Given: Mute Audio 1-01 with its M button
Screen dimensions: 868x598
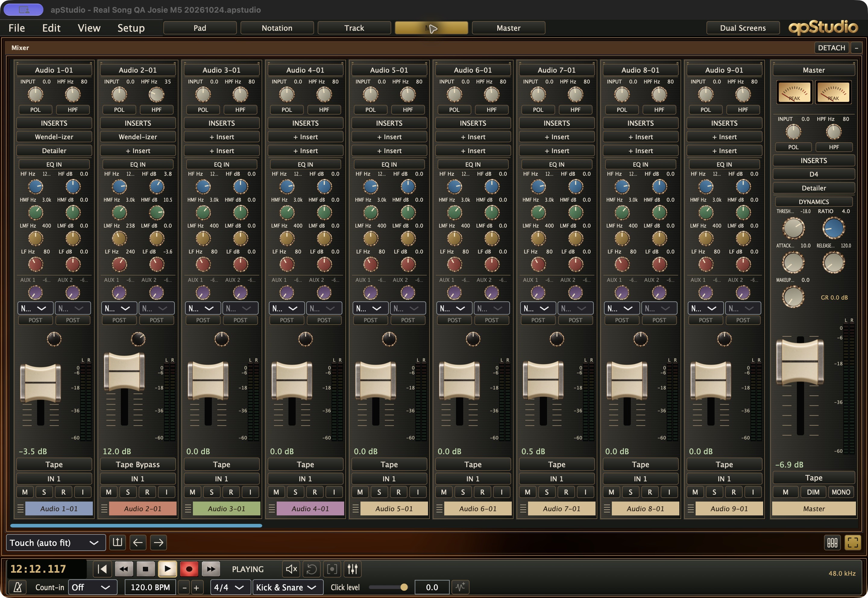Looking at the screenshot, I should pos(25,492).
